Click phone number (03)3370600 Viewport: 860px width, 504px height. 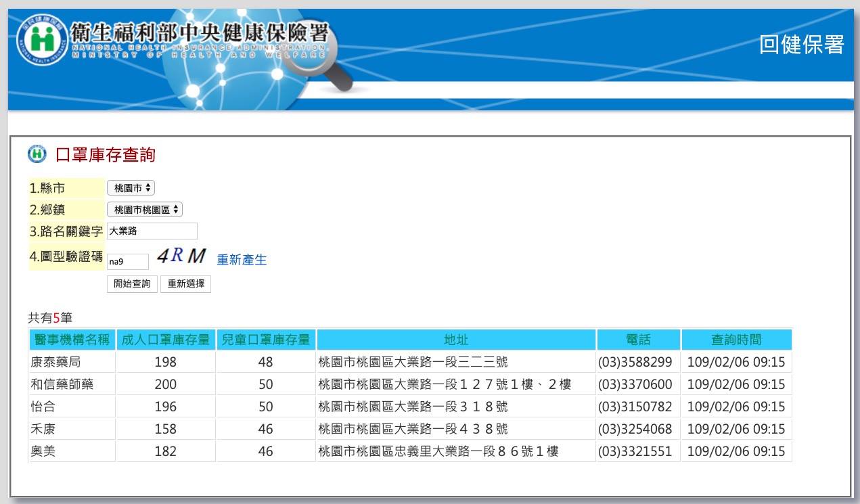[635, 384]
